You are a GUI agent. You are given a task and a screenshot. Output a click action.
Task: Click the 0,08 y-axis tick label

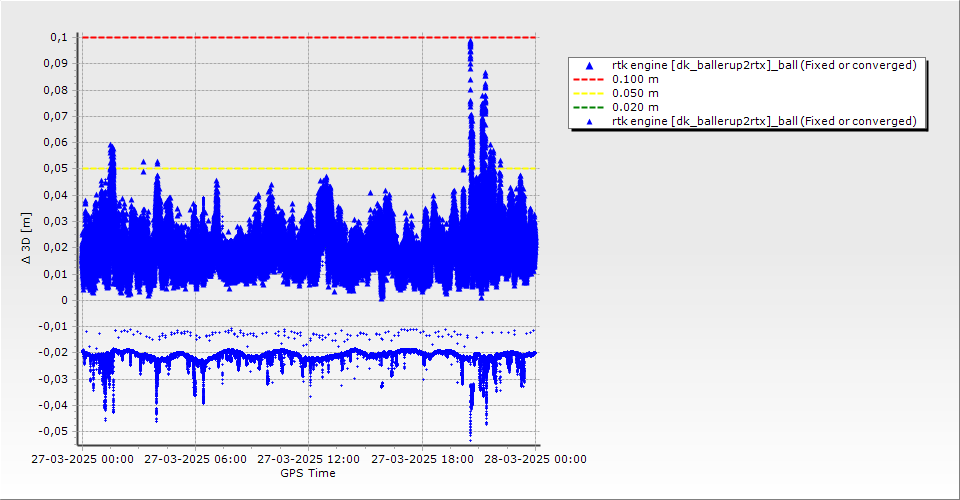(56, 90)
